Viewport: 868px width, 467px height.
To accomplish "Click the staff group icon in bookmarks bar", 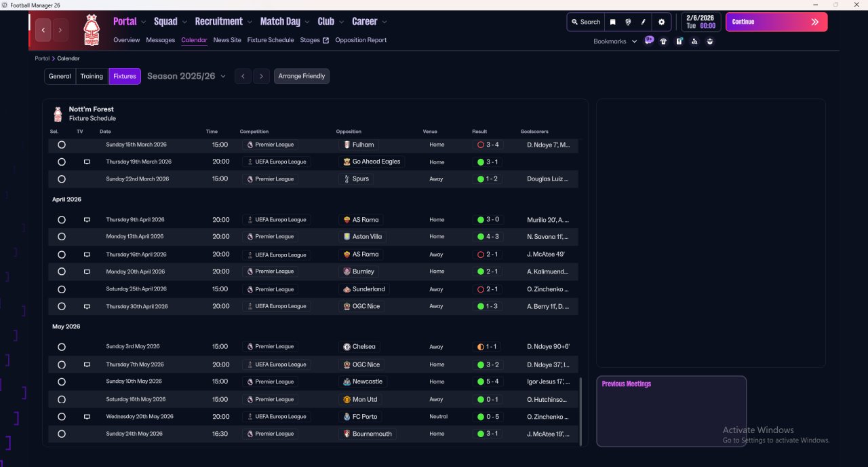I will coord(710,41).
